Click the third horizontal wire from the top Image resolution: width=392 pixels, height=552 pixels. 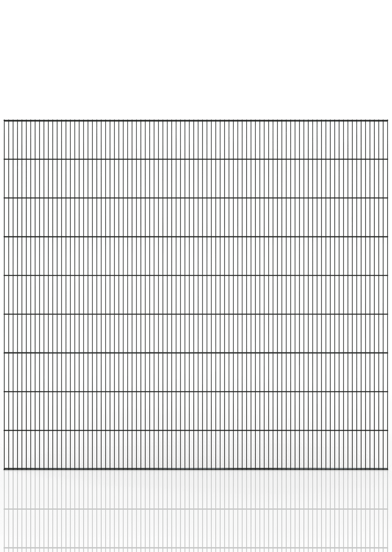(x=196, y=198)
